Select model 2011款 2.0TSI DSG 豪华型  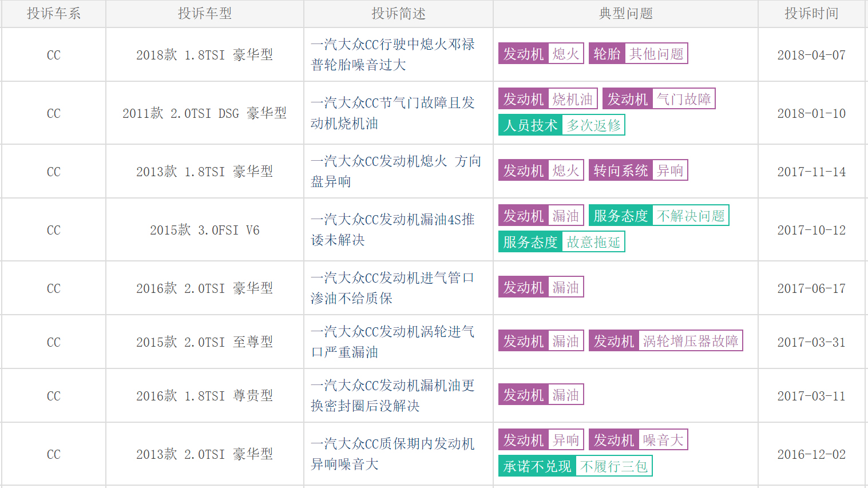coord(204,113)
